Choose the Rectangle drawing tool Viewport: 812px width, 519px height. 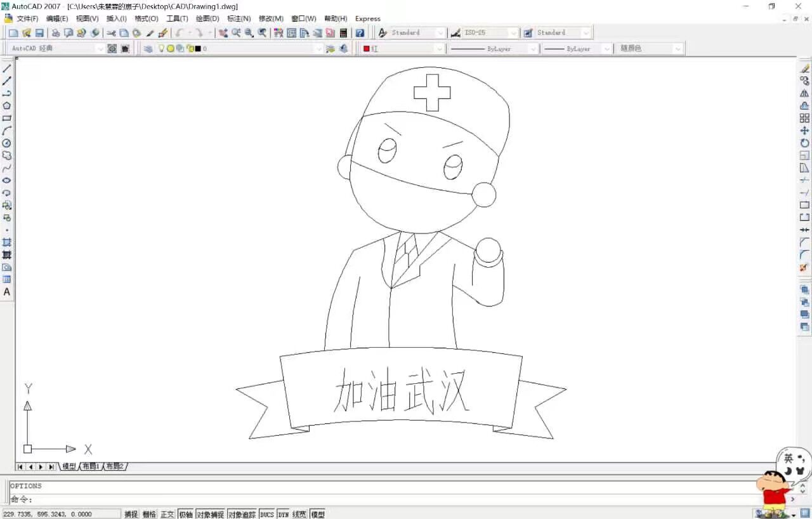click(7, 118)
